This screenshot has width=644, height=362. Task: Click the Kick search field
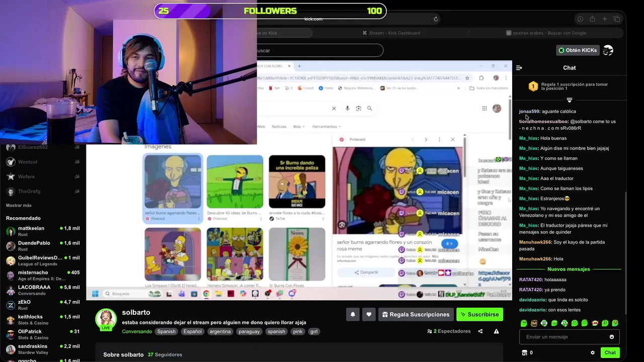320,50
